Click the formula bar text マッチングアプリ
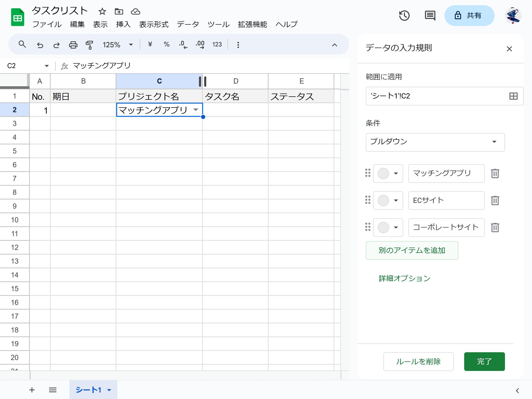The image size is (532, 399). (x=102, y=66)
